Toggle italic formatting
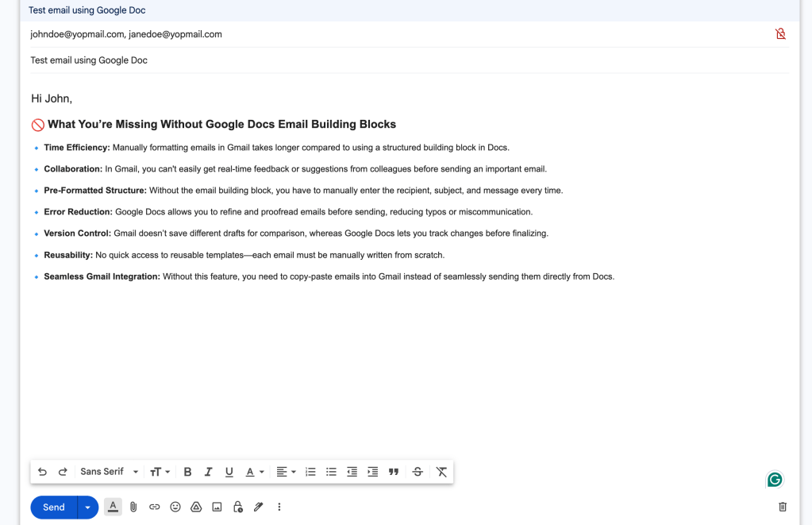The image size is (812, 525). (208, 471)
